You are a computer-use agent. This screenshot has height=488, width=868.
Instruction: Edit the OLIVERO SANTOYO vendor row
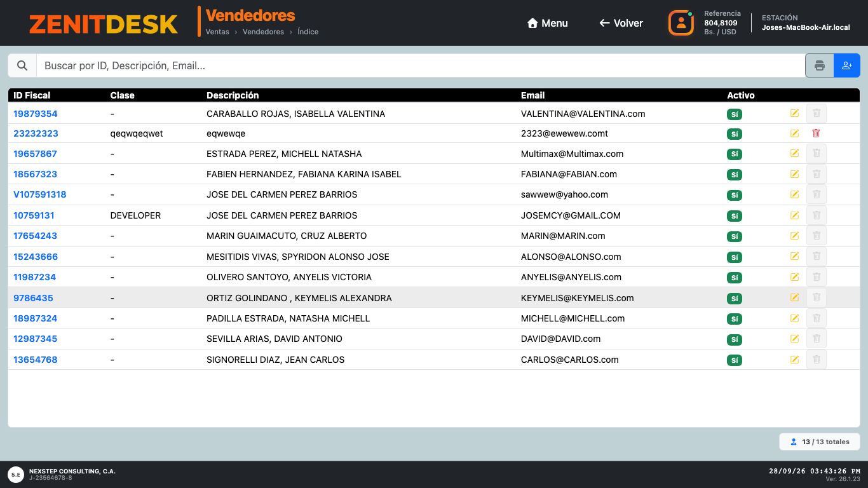[x=794, y=277]
